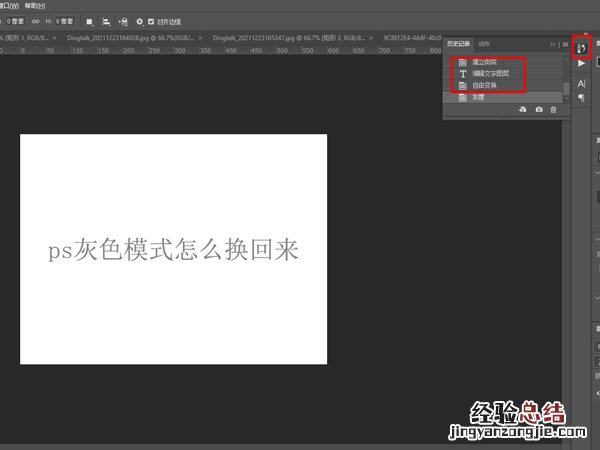Open the Paragraph panel icon
The image size is (600, 450).
tap(582, 98)
